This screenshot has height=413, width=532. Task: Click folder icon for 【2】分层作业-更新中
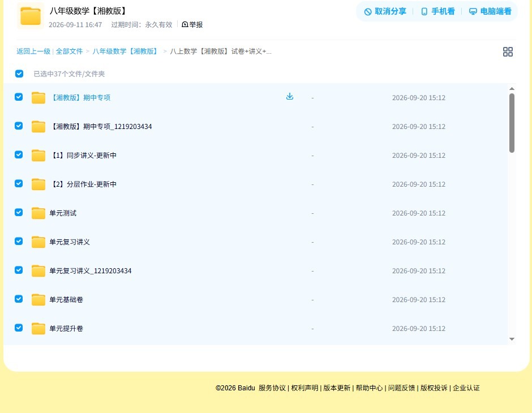(x=38, y=184)
